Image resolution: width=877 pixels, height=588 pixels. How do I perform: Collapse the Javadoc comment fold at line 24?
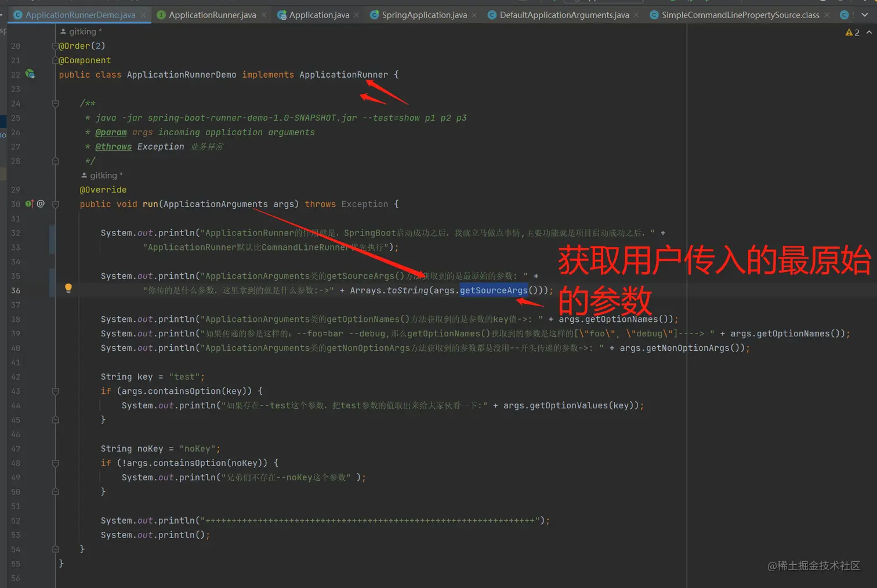click(56, 103)
